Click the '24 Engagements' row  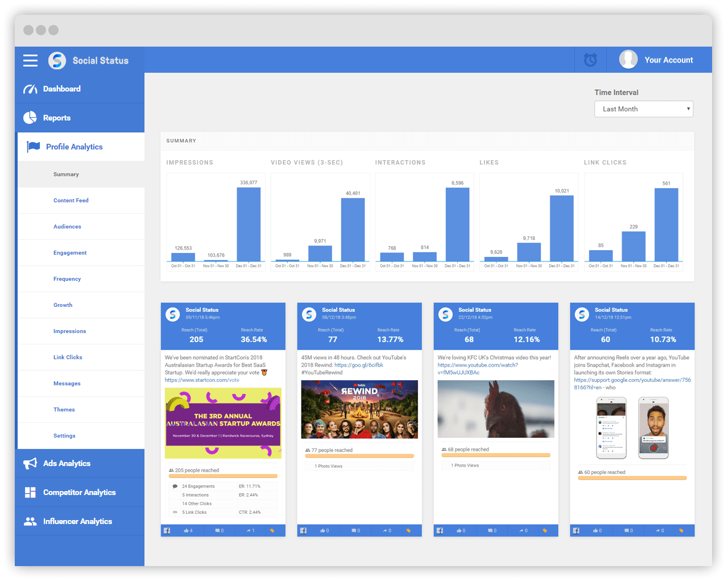click(x=223, y=487)
